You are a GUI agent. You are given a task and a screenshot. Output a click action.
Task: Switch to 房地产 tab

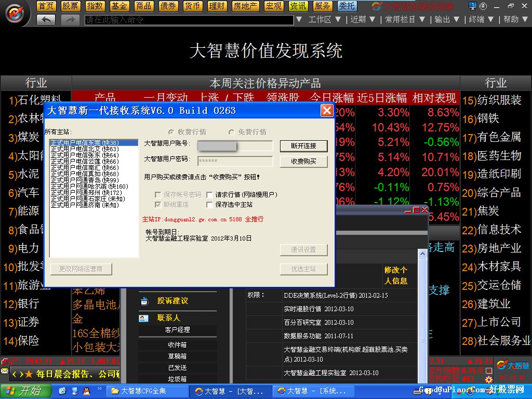(245, 6)
